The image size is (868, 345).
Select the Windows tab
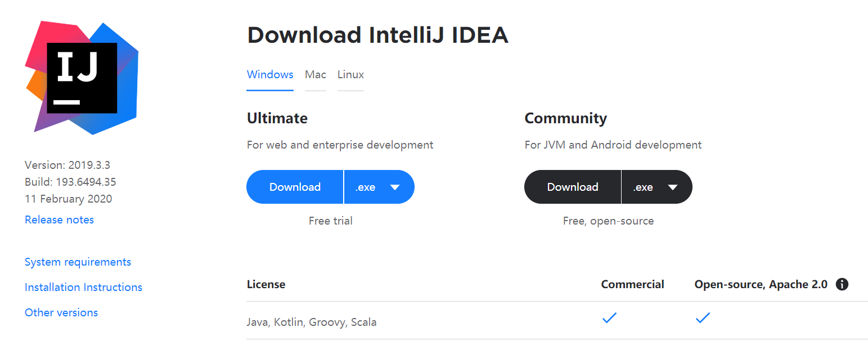(269, 74)
